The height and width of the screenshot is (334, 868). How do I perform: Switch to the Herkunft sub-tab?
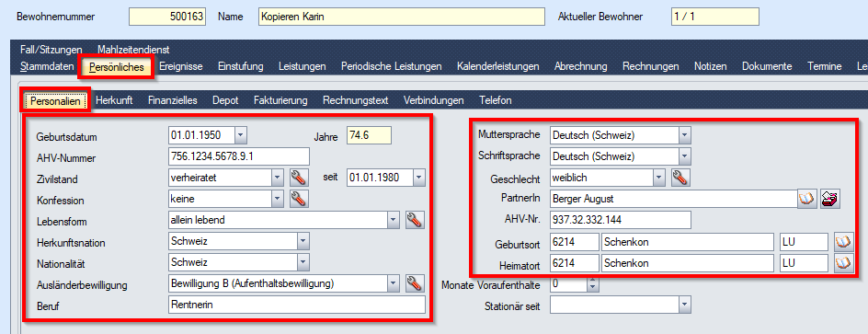[115, 101]
